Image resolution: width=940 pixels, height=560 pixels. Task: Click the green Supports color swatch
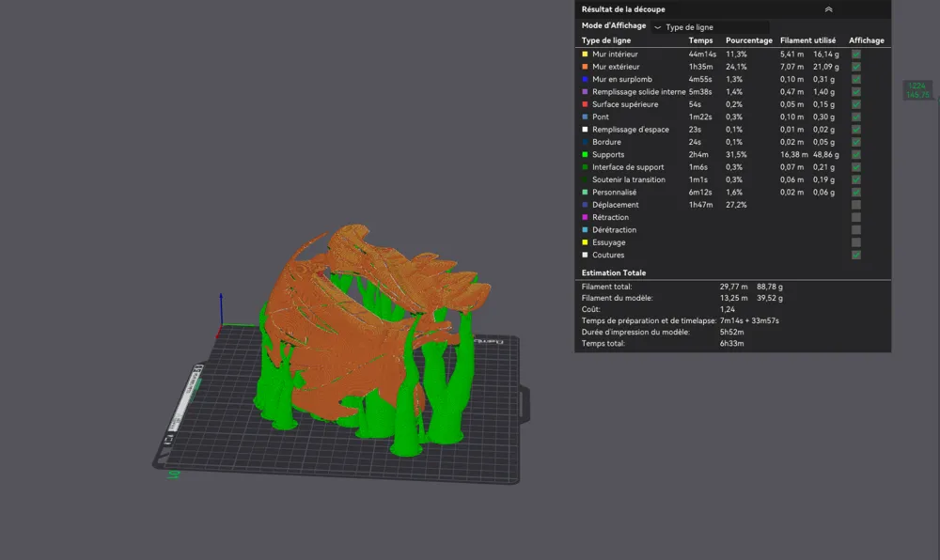pyautogui.click(x=585, y=154)
